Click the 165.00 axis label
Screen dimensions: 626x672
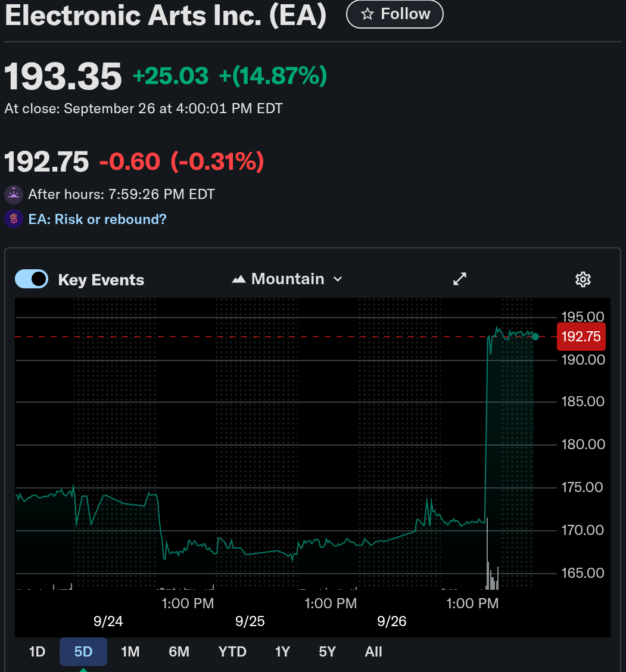(x=583, y=573)
